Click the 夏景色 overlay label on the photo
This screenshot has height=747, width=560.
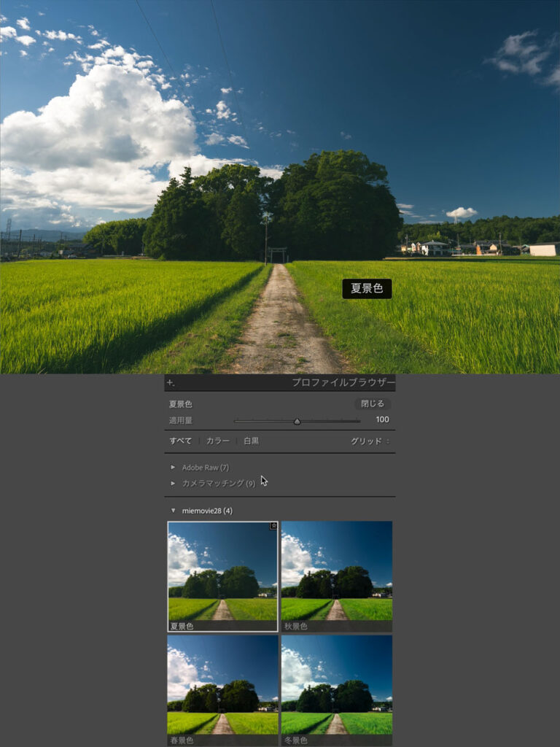[367, 289]
